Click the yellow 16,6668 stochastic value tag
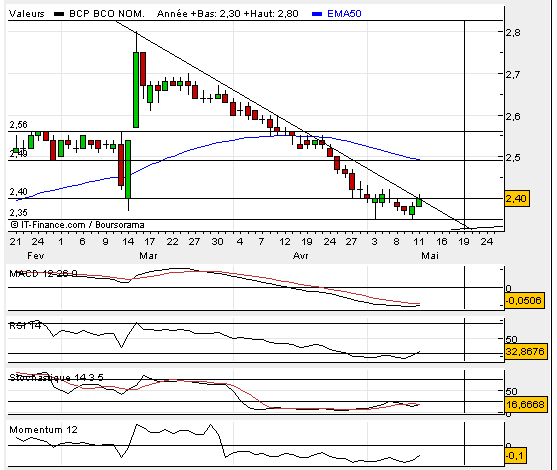Viewport: 557px width, 470px height. [x=525, y=404]
